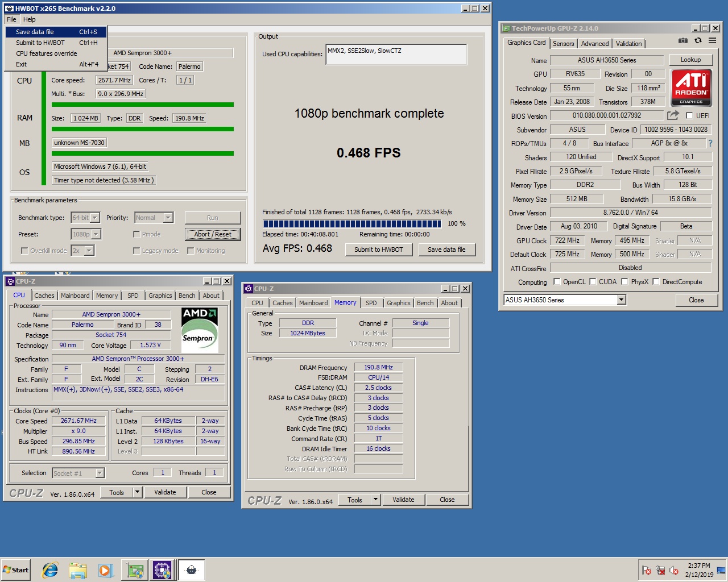The height and width of the screenshot is (582, 728).
Task: Switch to GPU-Z taskbar button
Action: click(x=135, y=570)
